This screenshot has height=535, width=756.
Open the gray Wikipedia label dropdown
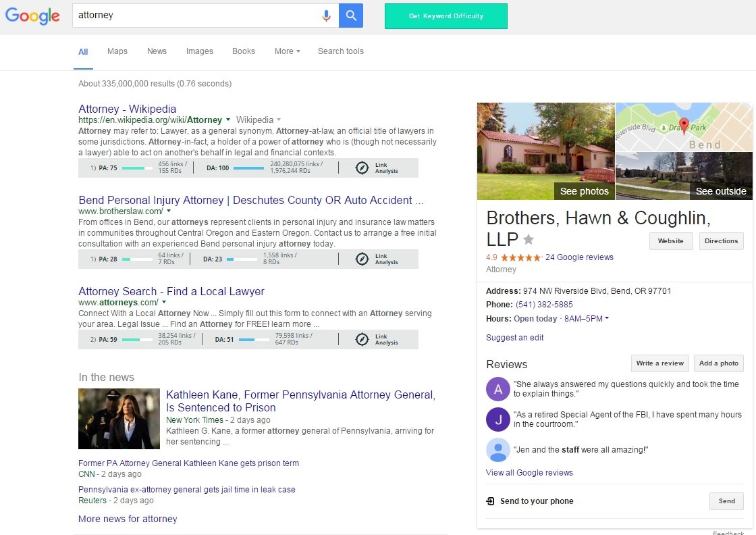point(279,120)
